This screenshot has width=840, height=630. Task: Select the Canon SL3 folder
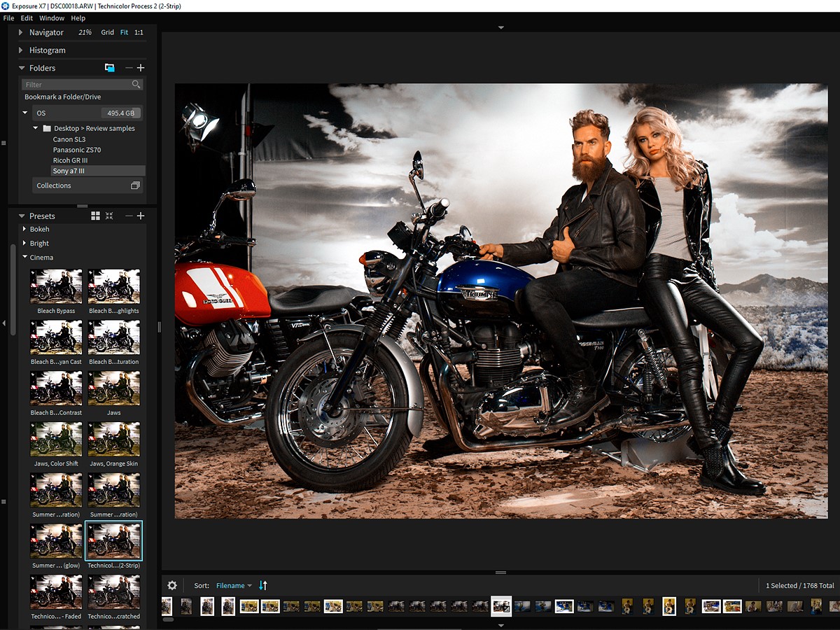69,139
